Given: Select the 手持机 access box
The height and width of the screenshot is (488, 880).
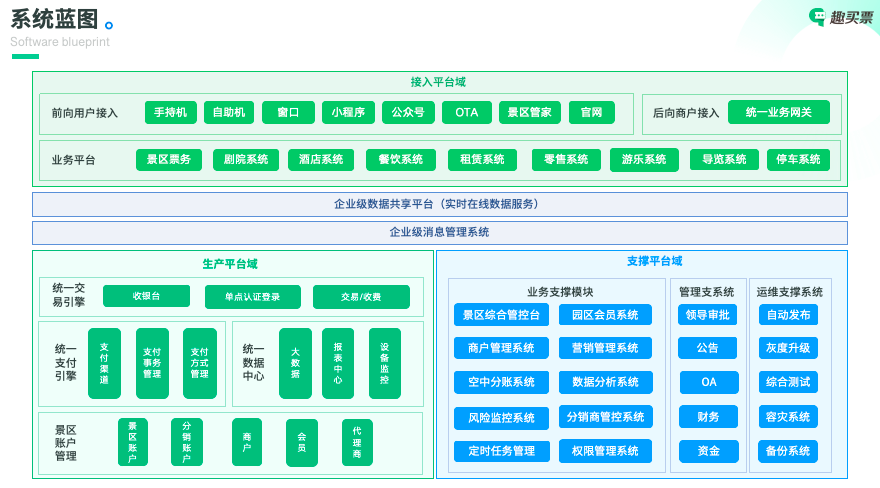Looking at the screenshot, I should (x=170, y=113).
